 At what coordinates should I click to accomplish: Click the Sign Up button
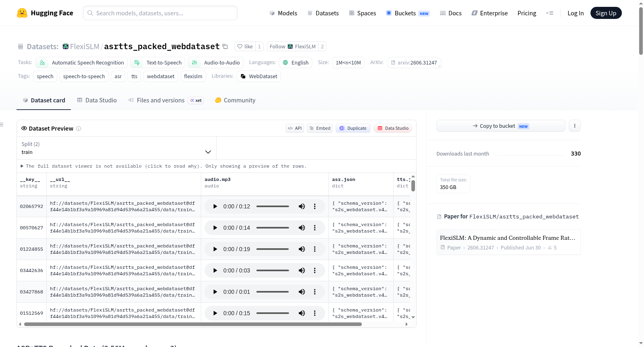pyautogui.click(x=606, y=13)
